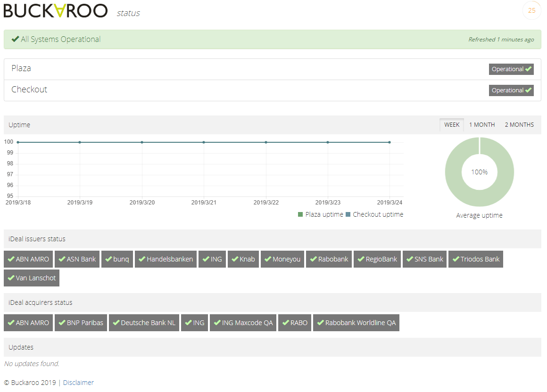Click the Checkout row label
The height and width of the screenshot is (392, 547).
pyautogui.click(x=29, y=90)
